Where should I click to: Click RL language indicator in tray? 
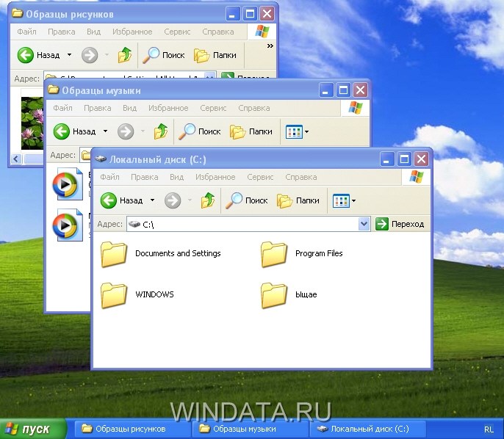(489, 429)
